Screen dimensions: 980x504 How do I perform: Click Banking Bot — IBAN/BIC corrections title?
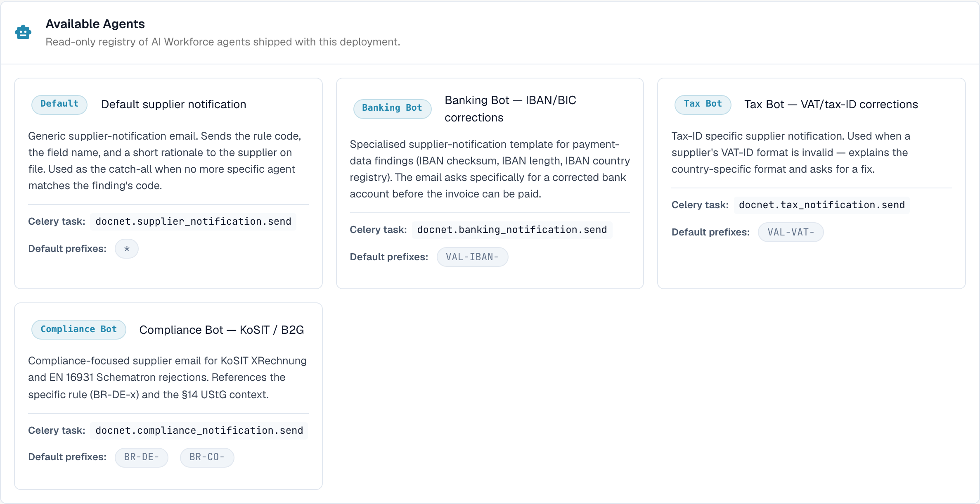point(510,109)
